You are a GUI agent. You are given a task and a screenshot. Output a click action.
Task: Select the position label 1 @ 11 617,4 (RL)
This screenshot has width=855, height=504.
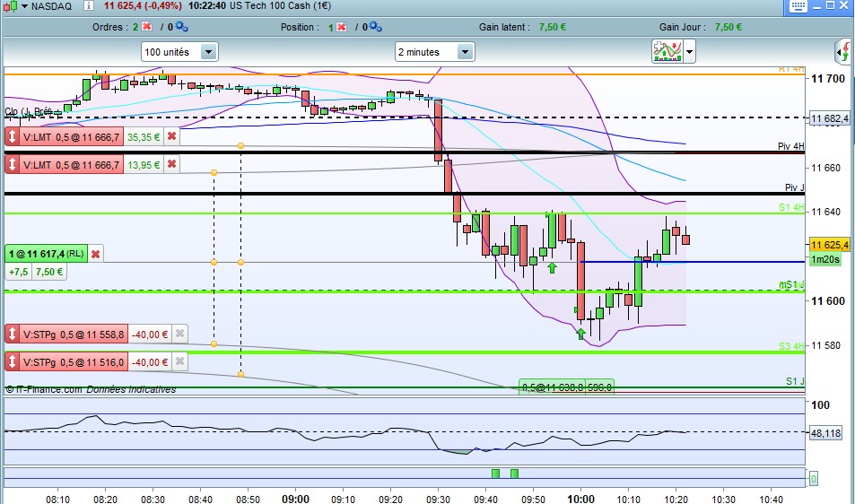(x=47, y=254)
